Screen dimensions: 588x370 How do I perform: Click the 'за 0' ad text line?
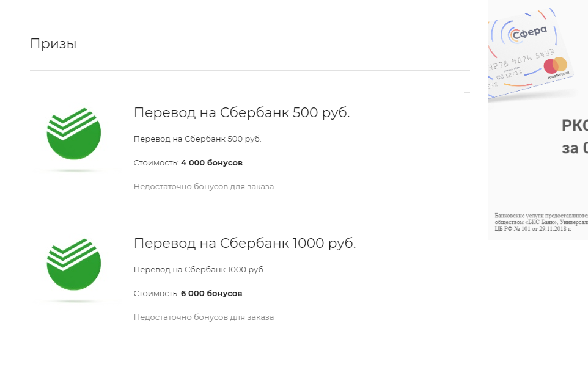click(x=575, y=148)
